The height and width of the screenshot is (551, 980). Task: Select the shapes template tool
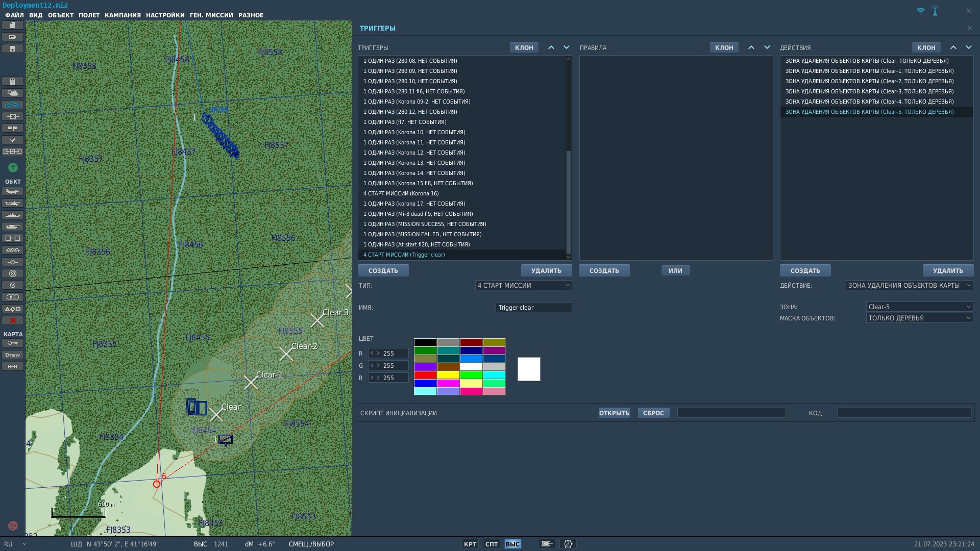(13, 309)
